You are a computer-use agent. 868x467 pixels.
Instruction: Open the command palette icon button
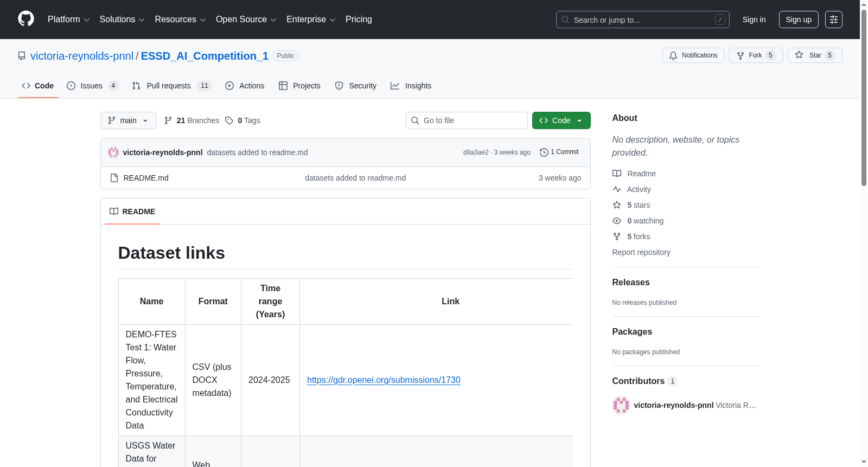833,20
